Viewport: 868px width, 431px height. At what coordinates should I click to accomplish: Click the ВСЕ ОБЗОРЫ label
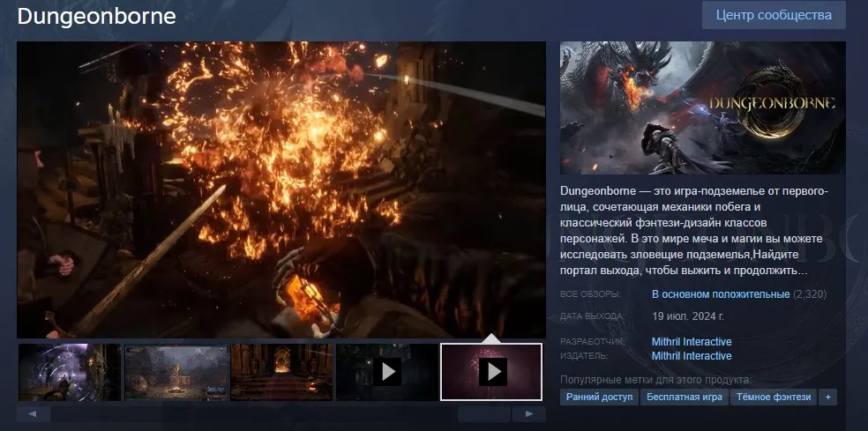pos(591,294)
